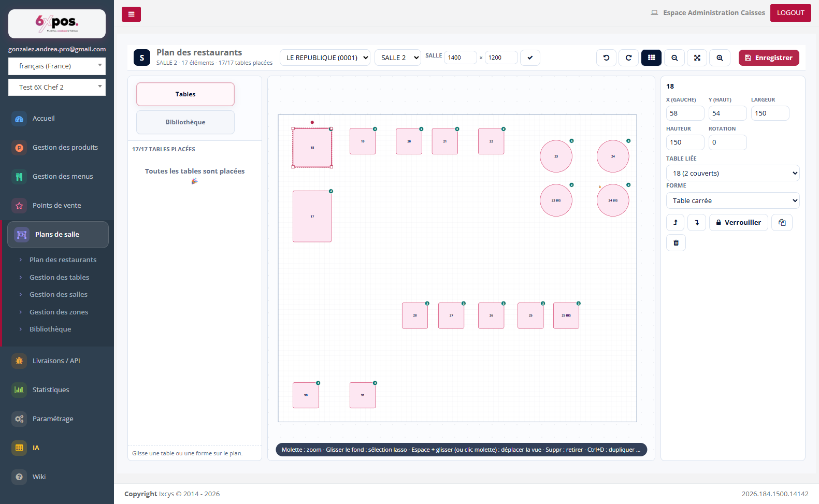
Task: Click the Enregistrer save button
Action: pyautogui.click(x=769, y=58)
